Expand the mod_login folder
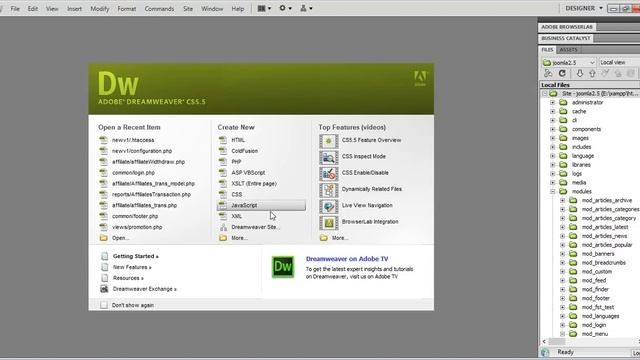This screenshot has height=360, width=640. click(x=562, y=325)
